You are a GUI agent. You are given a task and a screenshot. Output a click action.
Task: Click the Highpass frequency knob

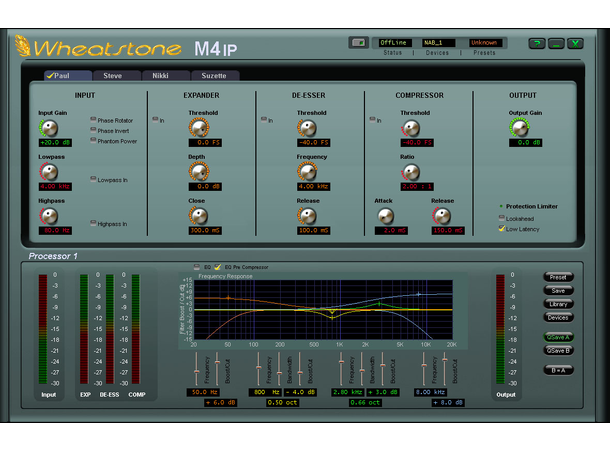pos(49,216)
